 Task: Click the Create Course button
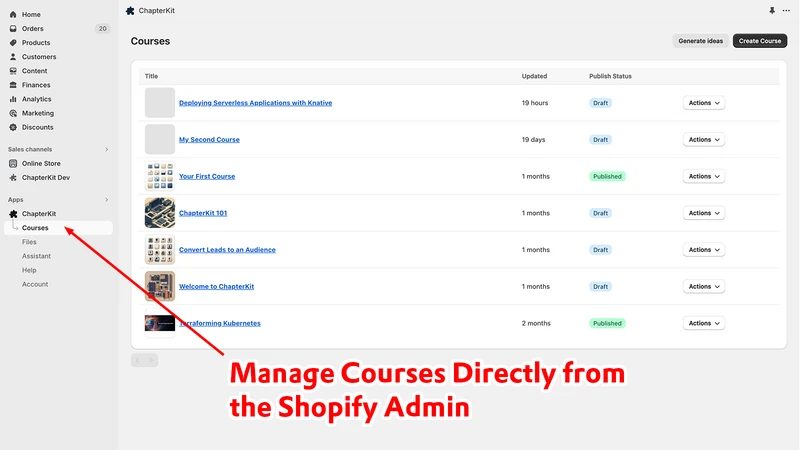pos(760,41)
